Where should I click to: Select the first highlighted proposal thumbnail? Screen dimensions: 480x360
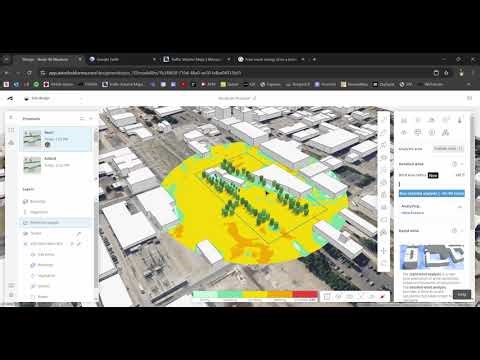click(32, 139)
